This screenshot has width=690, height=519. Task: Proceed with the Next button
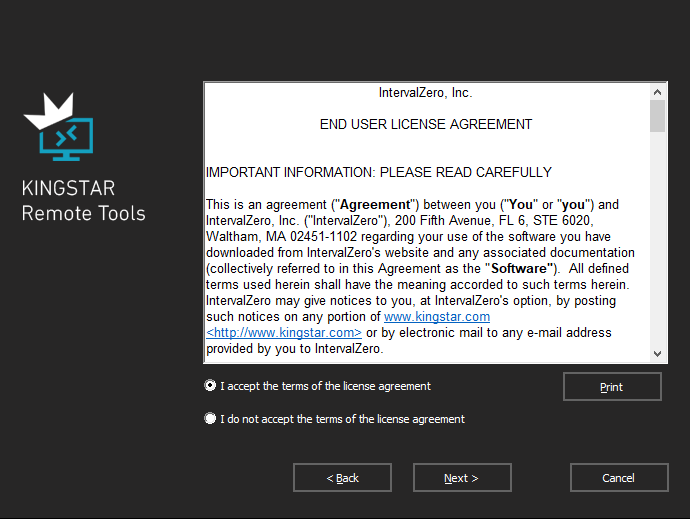pyautogui.click(x=462, y=478)
